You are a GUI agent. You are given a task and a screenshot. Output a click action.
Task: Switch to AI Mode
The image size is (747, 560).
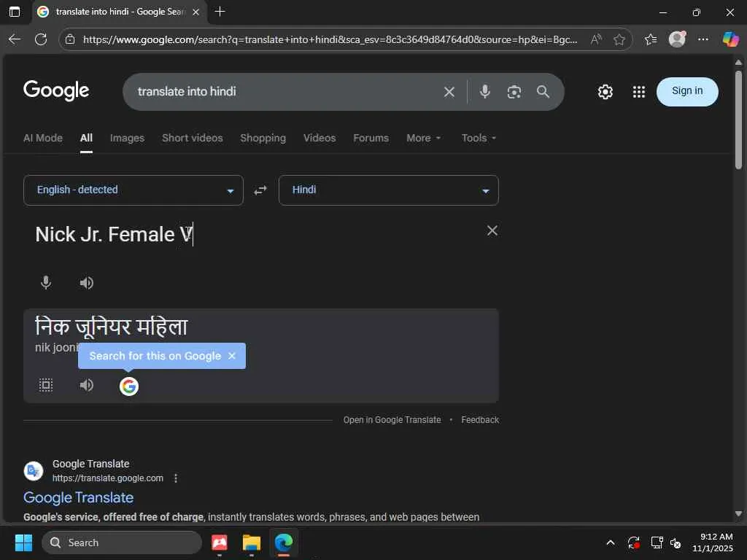pos(43,138)
